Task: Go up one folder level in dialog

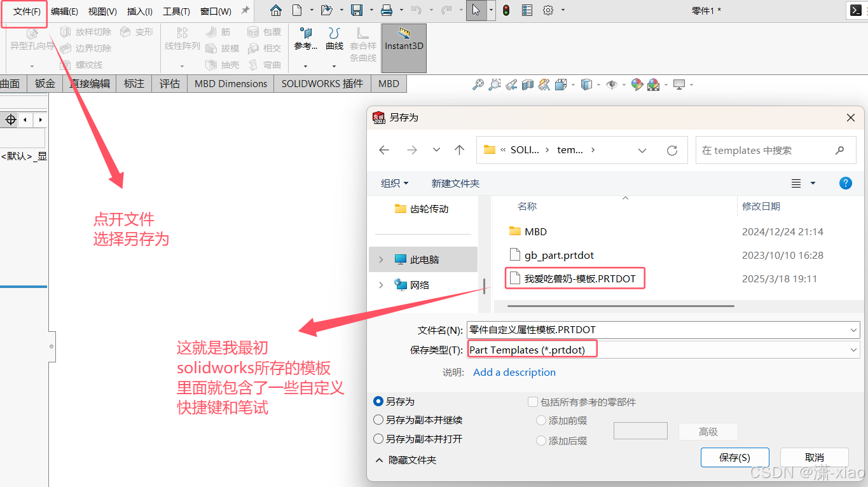Action: [x=459, y=150]
